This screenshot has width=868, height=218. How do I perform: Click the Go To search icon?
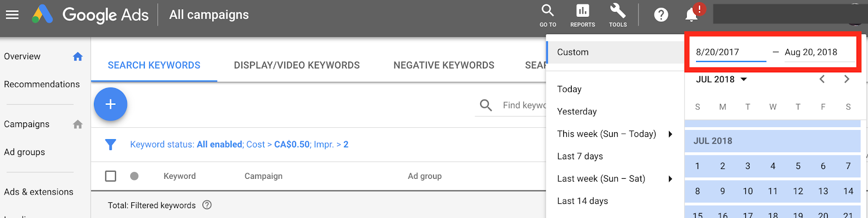(x=547, y=15)
